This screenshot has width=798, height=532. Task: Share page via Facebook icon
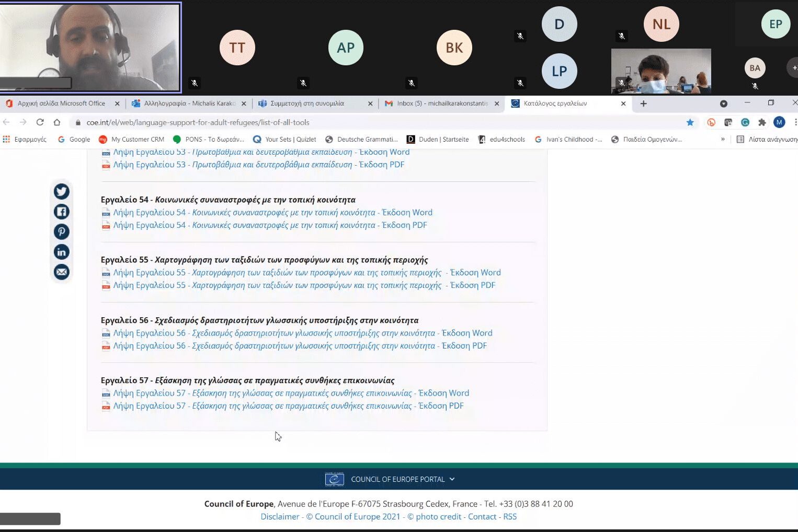62,212
